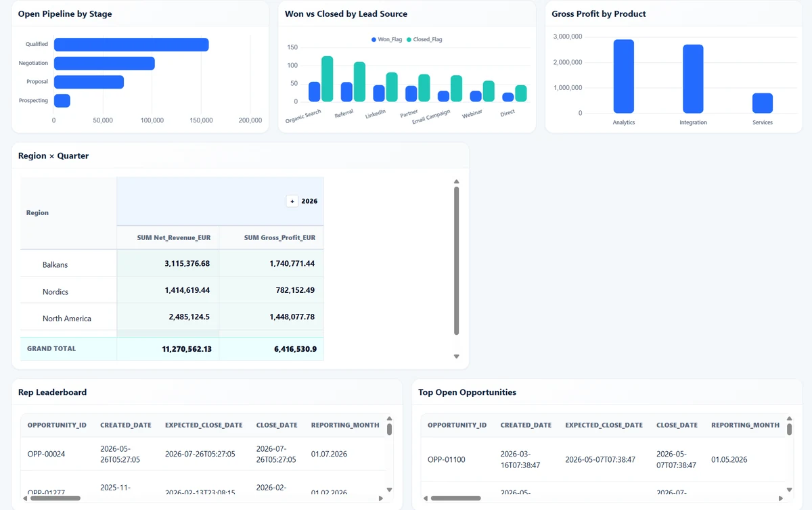Expand the 2026 column group plus button

(x=292, y=201)
